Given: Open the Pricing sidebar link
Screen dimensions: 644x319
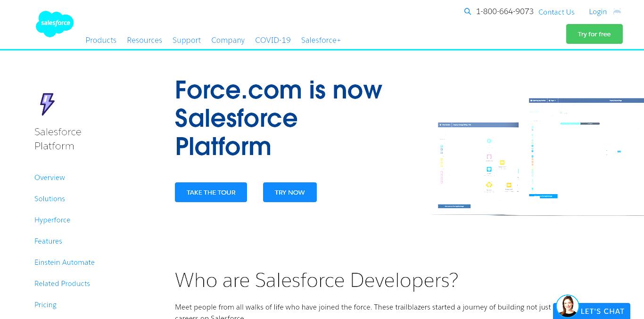Looking at the screenshot, I should click(x=45, y=304).
